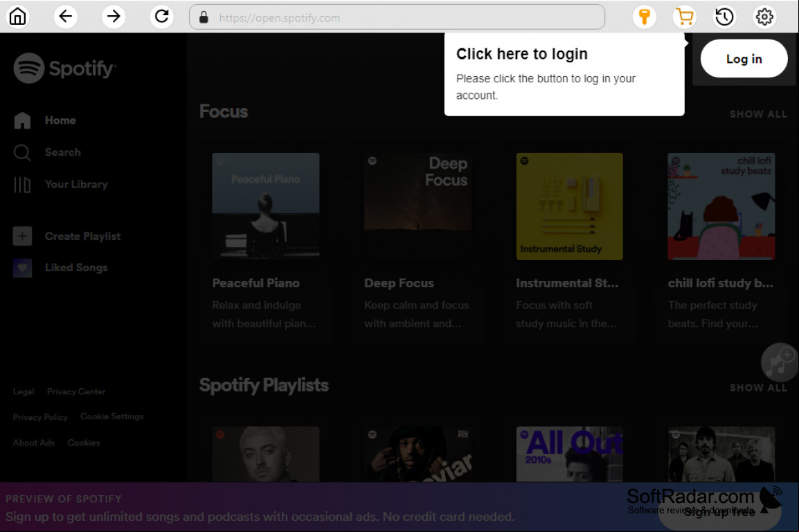Open the Legal link
This screenshot has height=532, width=799.
tap(24, 392)
